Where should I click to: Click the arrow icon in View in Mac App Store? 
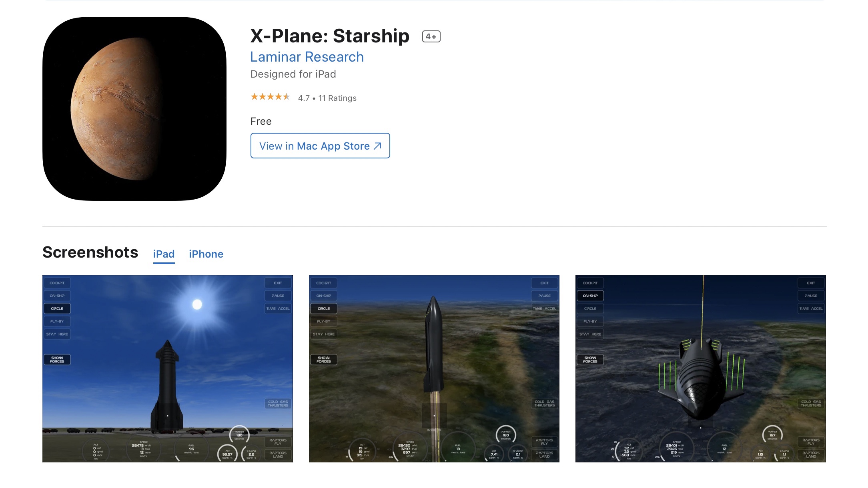pyautogui.click(x=377, y=146)
